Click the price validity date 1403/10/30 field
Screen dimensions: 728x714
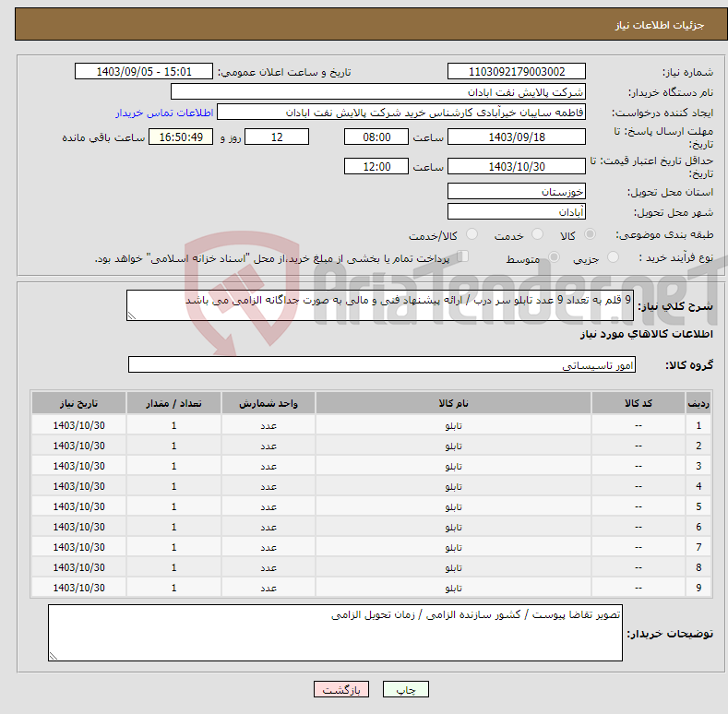(x=517, y=166)
